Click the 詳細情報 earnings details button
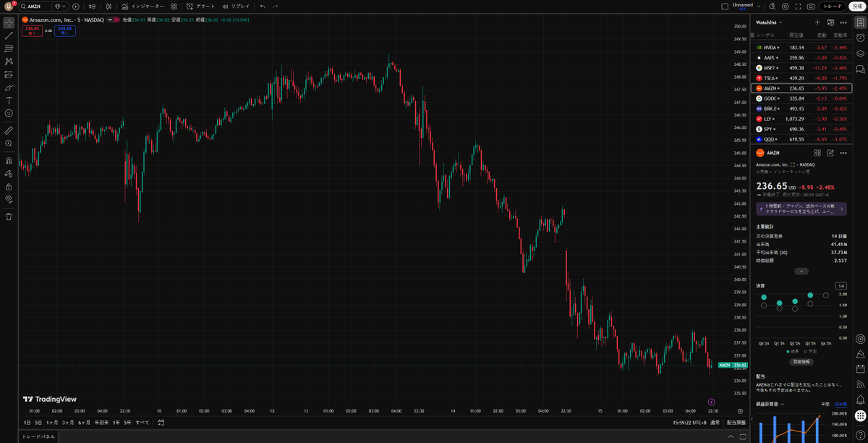This screenshot has height=443, width=868. click(x=801, y=361)
